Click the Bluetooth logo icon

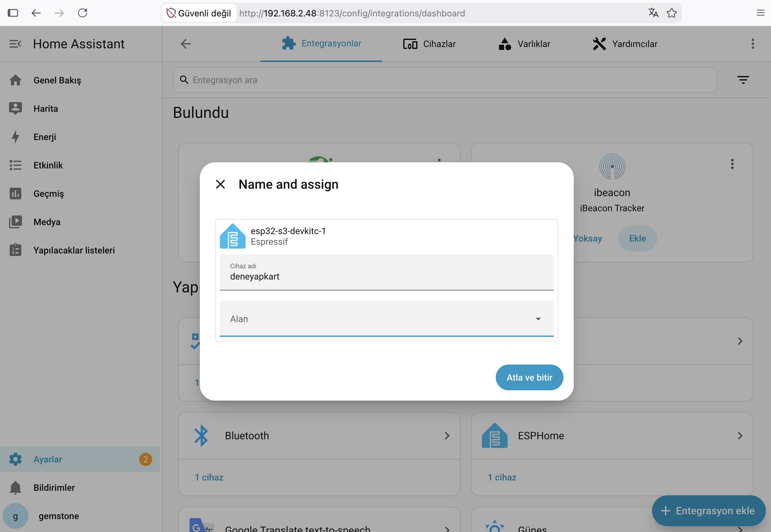201,436
